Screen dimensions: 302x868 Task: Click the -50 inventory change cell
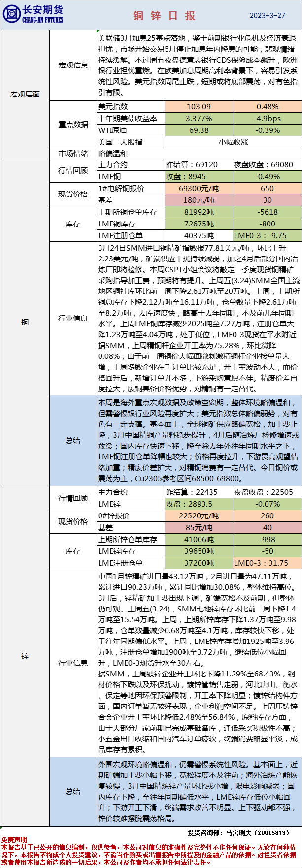pos(267,551)
